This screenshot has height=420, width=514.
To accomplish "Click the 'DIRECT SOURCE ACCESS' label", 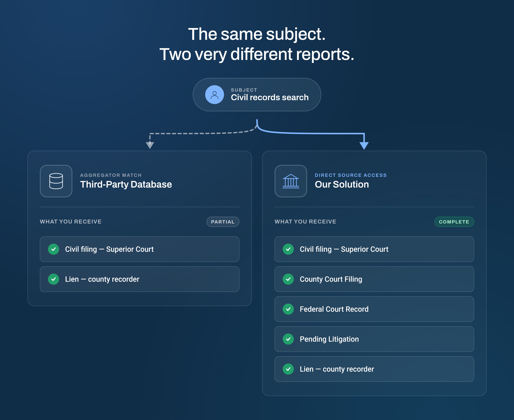I will click(x=351, y=175).
